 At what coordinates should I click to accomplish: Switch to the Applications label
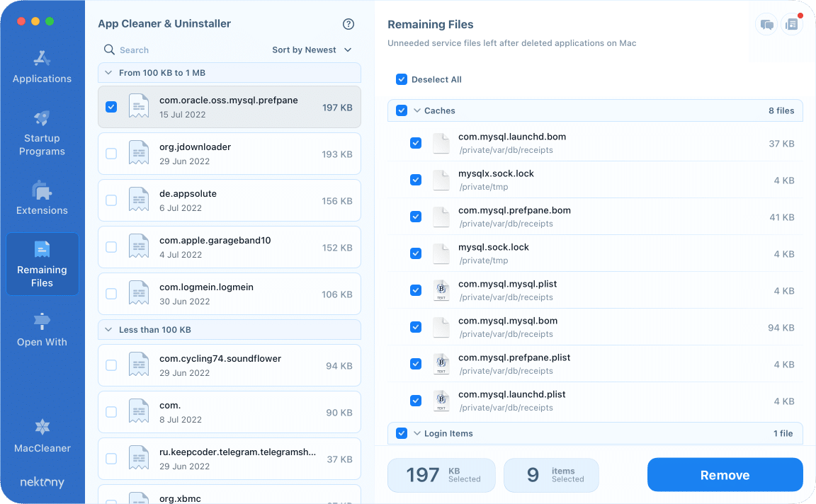click(x=42, y=79)
